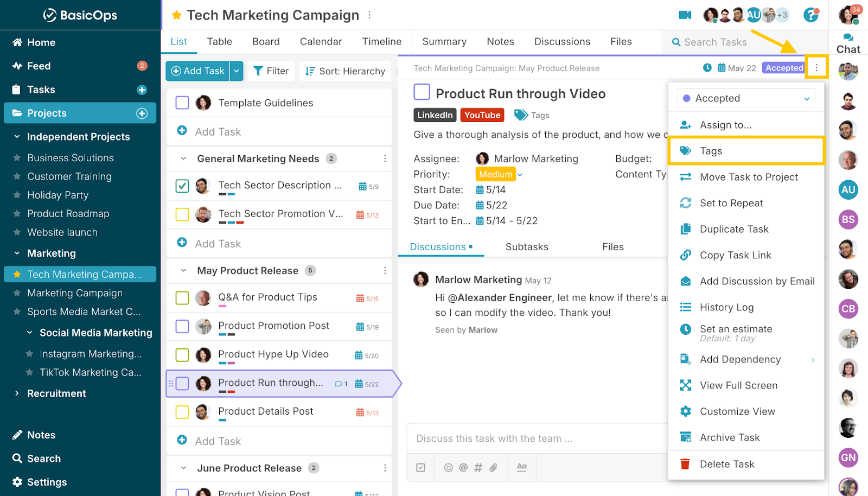Viewport: 868px width, 496px height.
Task: Uncheck the Tech Sector Description task
Action: (x=182, y=186)
